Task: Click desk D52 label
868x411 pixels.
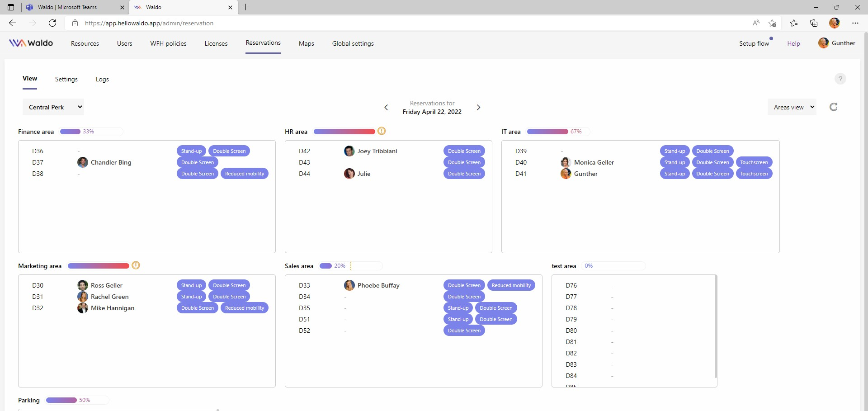Action: (x=305, y=331)
